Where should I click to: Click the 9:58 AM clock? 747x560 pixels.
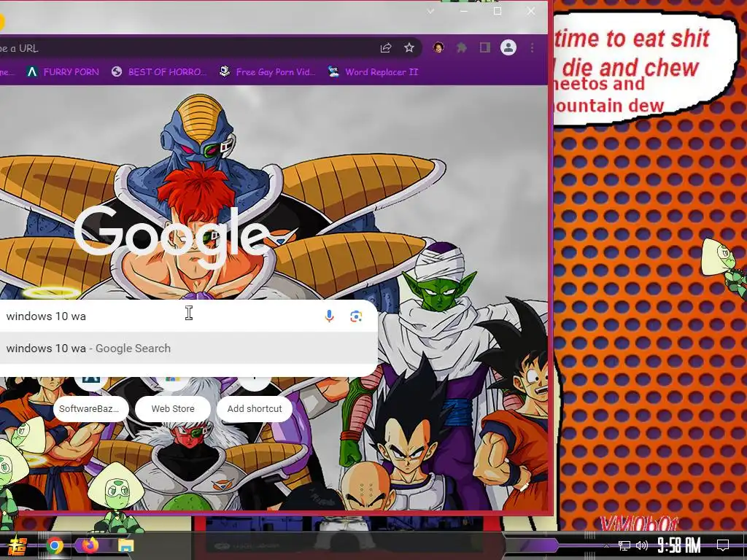pyautogui.click(x=679, y=545)
